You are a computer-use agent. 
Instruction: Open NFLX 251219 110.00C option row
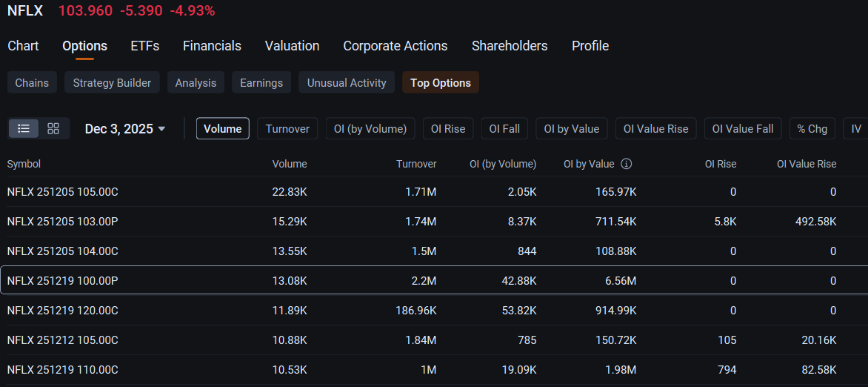pyautogui.click(x=434, y=370)
